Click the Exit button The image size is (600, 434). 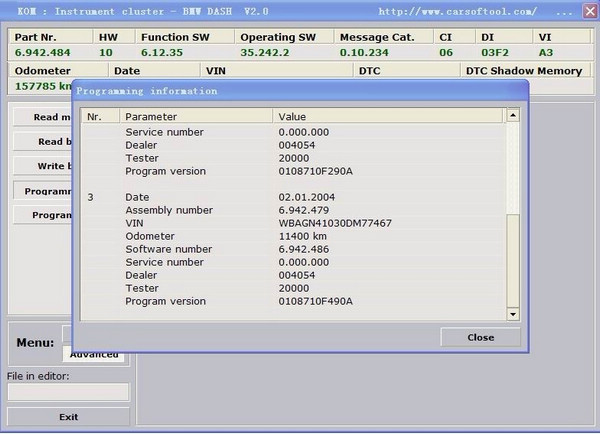68,417
